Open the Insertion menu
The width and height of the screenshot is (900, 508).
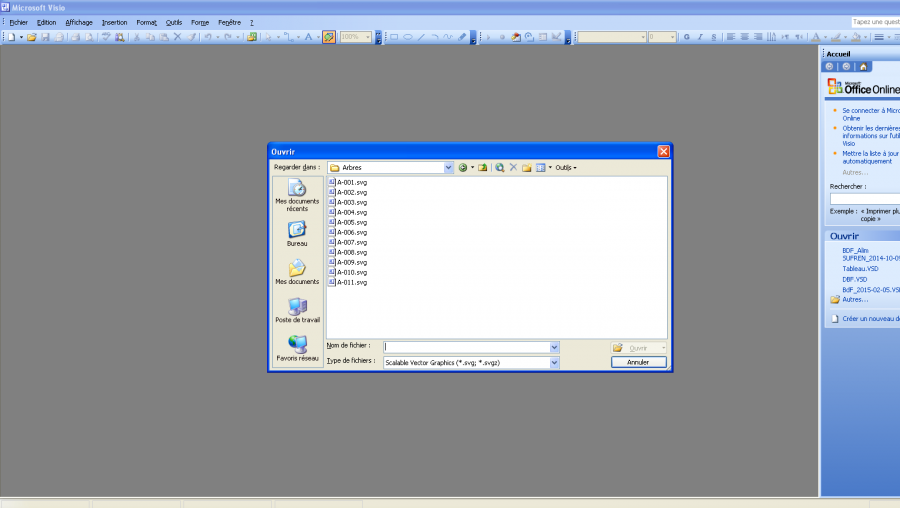pos(114,22)
